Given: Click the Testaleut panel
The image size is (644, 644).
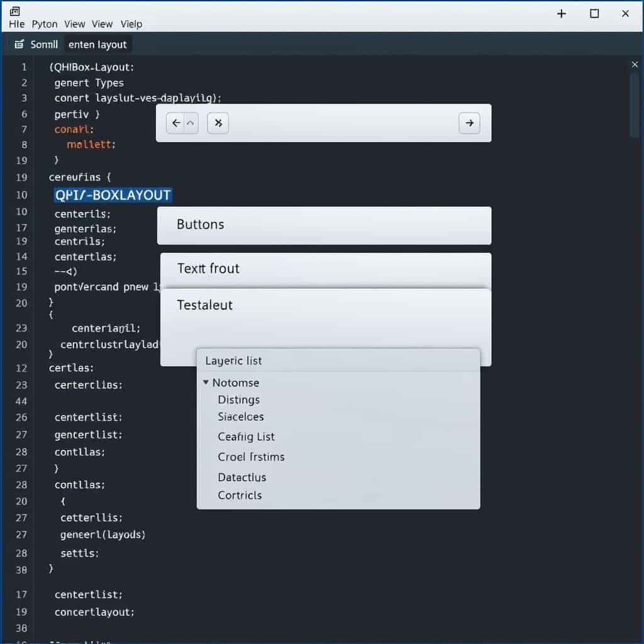Looking at the screenshot, I should click(325, 318).
